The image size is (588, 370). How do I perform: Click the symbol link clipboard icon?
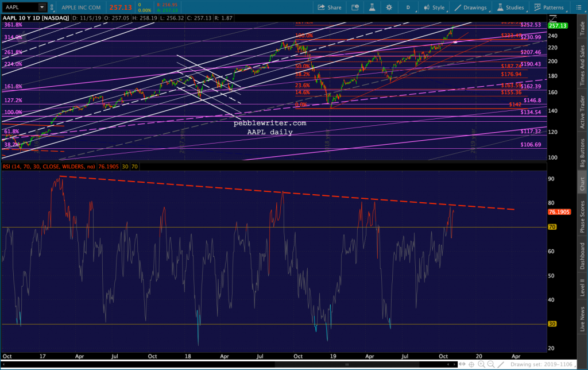click(x=52, y=7)
